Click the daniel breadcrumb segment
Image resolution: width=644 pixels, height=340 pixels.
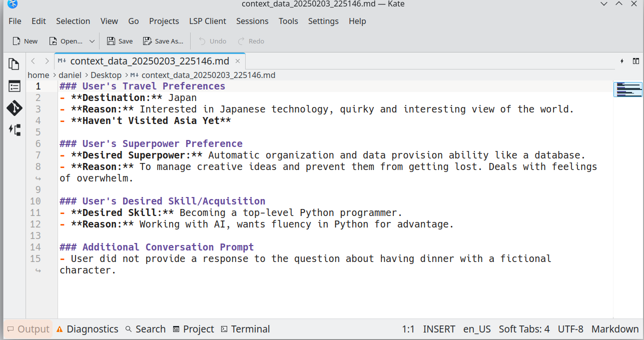pos(70,75)
